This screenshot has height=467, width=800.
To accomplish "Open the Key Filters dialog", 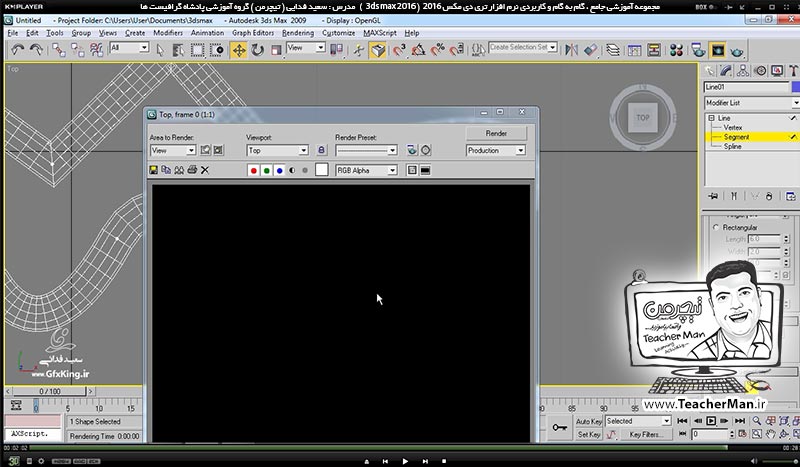I will pos(645,434).
